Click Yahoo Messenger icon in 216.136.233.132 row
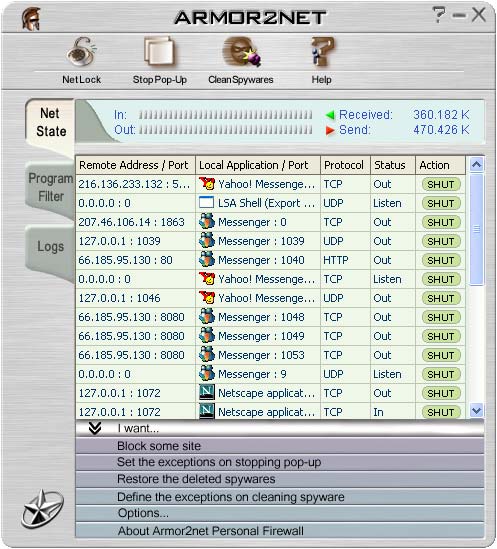The height and width of the screenshot is (549, 497). click(206, 184)
